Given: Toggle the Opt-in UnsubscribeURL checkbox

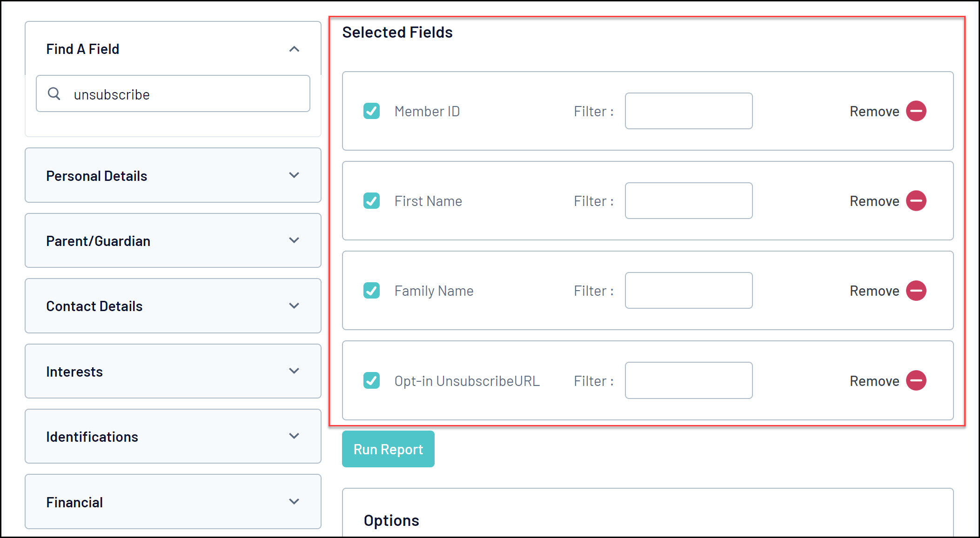Looking at the screenshot, I should point(371,380).
